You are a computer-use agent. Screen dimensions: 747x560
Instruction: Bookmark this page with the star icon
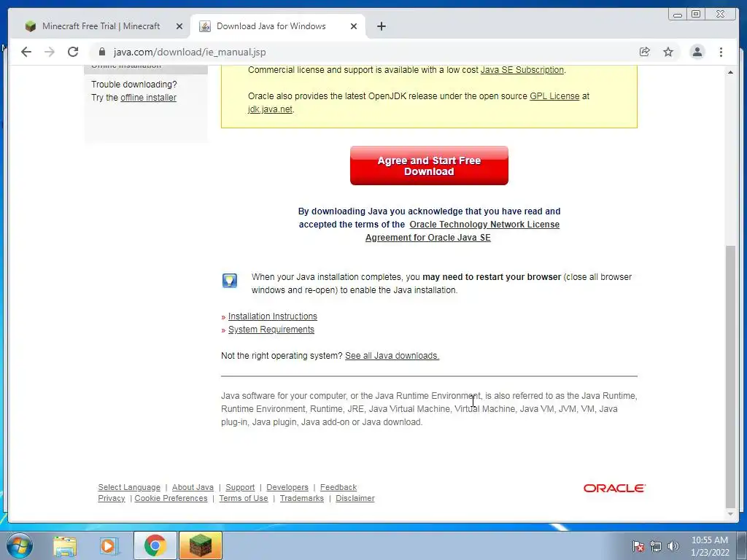tap(668, 52)
